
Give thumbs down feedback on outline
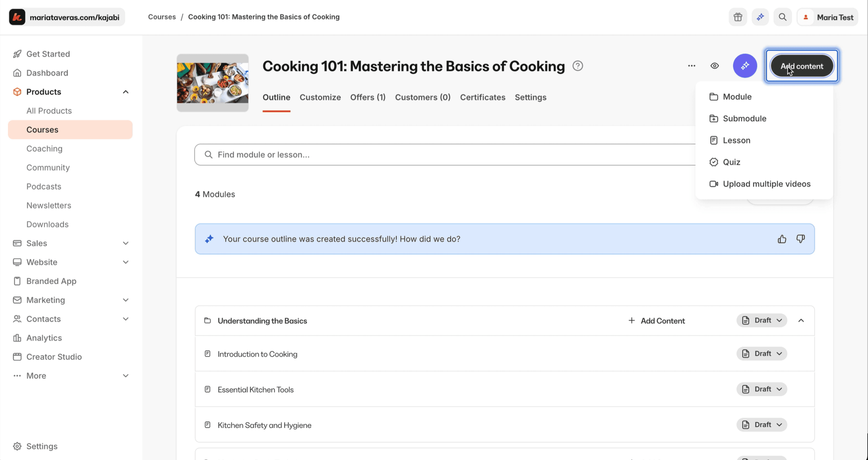click(801, 239)
